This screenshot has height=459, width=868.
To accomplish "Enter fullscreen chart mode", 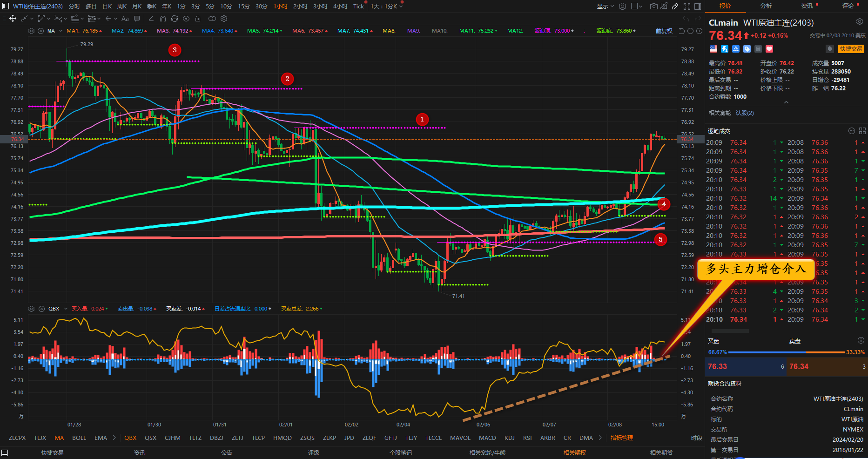I will (687, 6).
